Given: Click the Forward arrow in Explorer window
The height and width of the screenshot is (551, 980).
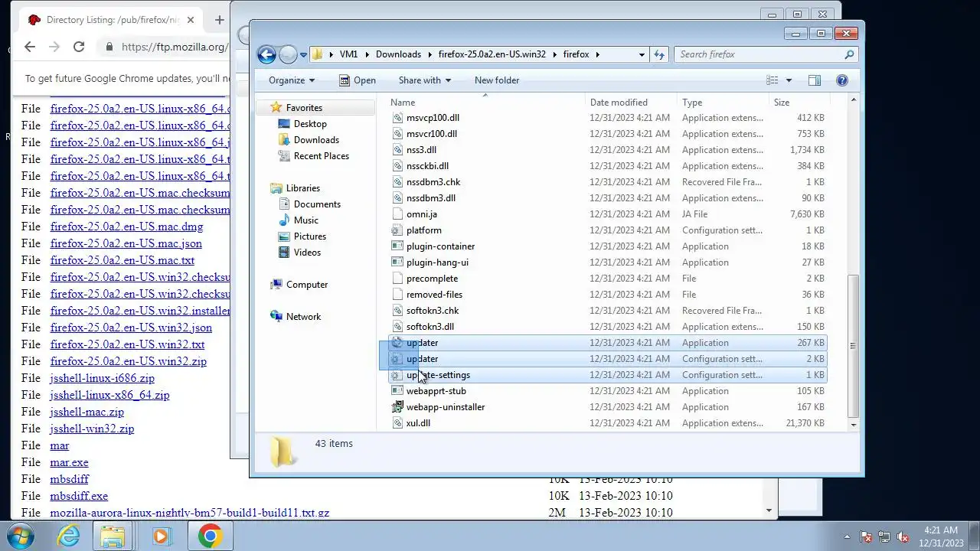Looking at the screenshot, I should pos(288,54).
